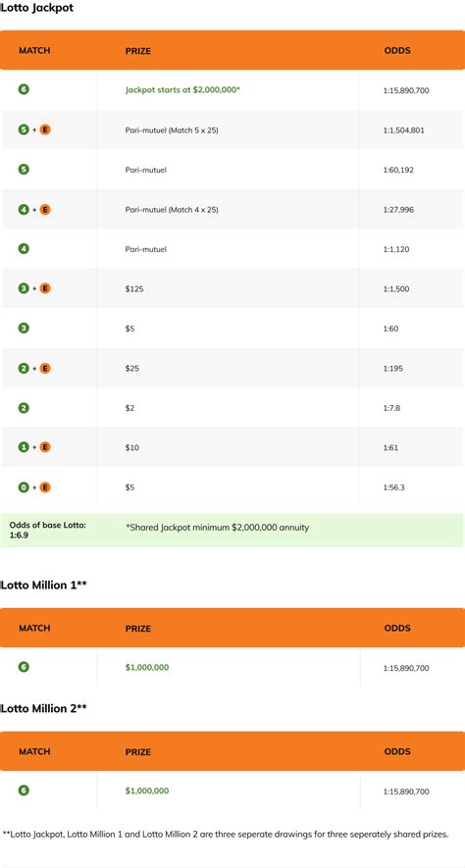Click the green 3 ball in the $125 row
The image size is (465, 868).
(x=24, y=288)
